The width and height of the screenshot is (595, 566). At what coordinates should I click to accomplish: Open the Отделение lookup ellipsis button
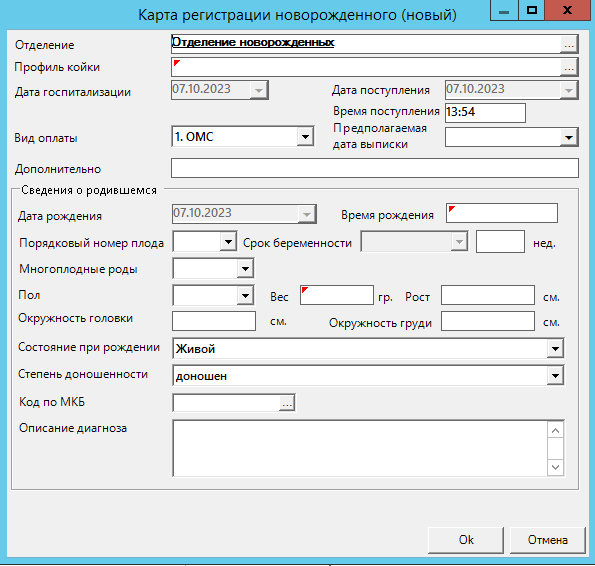[x=569, y=45]
